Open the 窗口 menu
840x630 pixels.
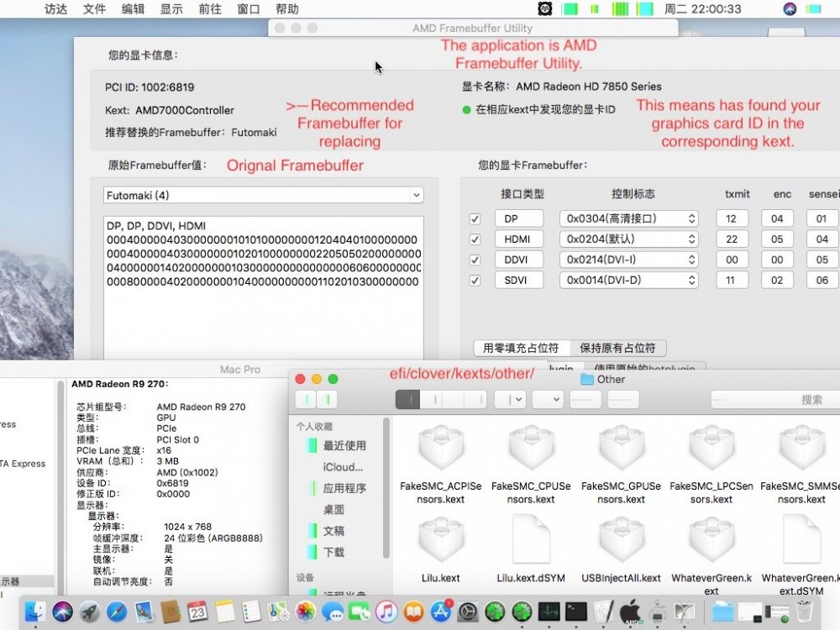point(249,9)
